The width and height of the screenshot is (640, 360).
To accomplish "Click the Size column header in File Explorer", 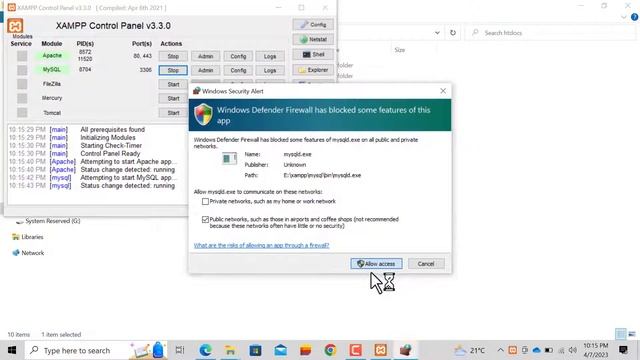I will click(x=400, y=50).
